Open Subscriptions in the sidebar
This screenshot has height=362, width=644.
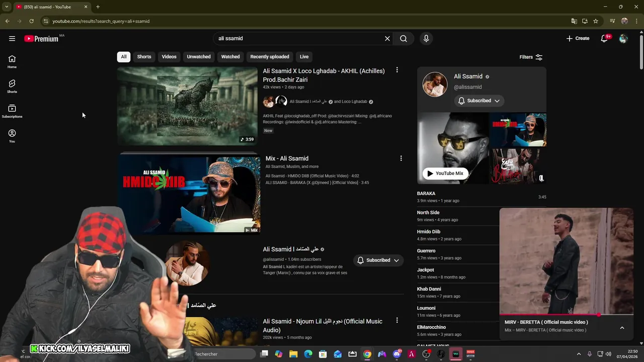12,111
